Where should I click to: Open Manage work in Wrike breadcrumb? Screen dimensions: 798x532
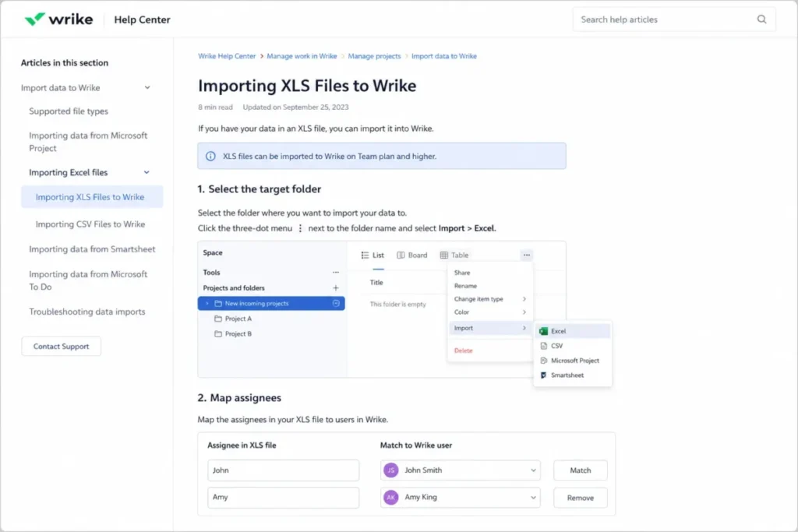click(x=302, y=56)
